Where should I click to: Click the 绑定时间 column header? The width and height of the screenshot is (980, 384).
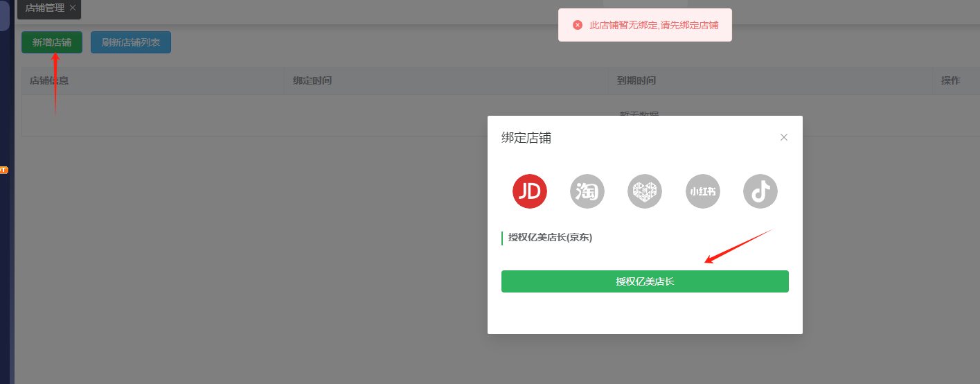tap(312, 80)
